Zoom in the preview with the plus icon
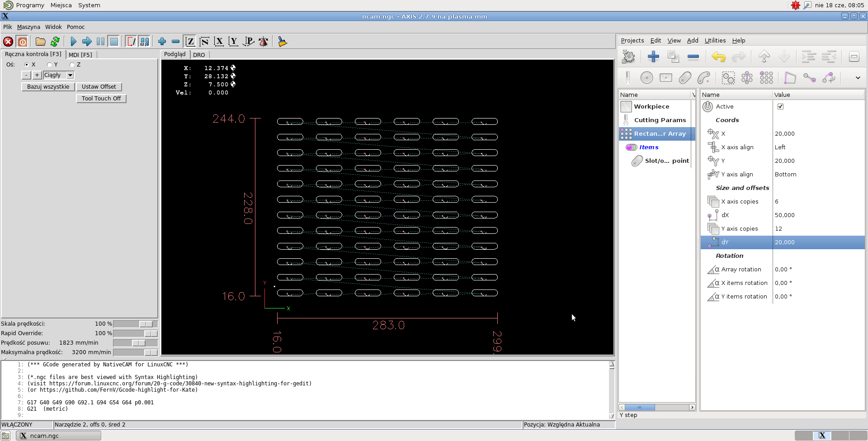 point(162,42)
